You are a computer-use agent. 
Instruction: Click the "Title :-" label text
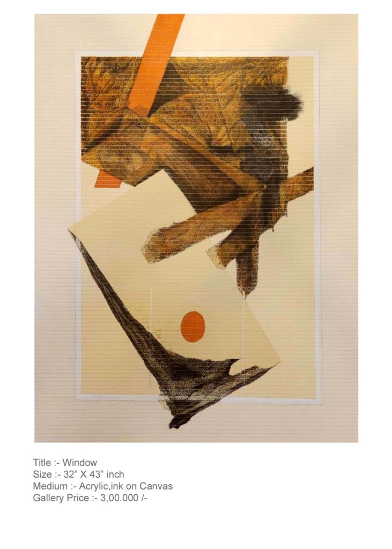coord(47,463)
